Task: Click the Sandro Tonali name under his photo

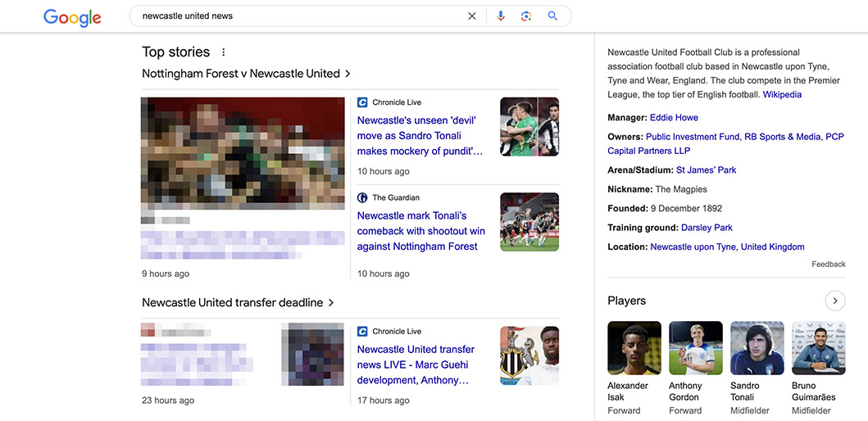Action: [746, 392]
